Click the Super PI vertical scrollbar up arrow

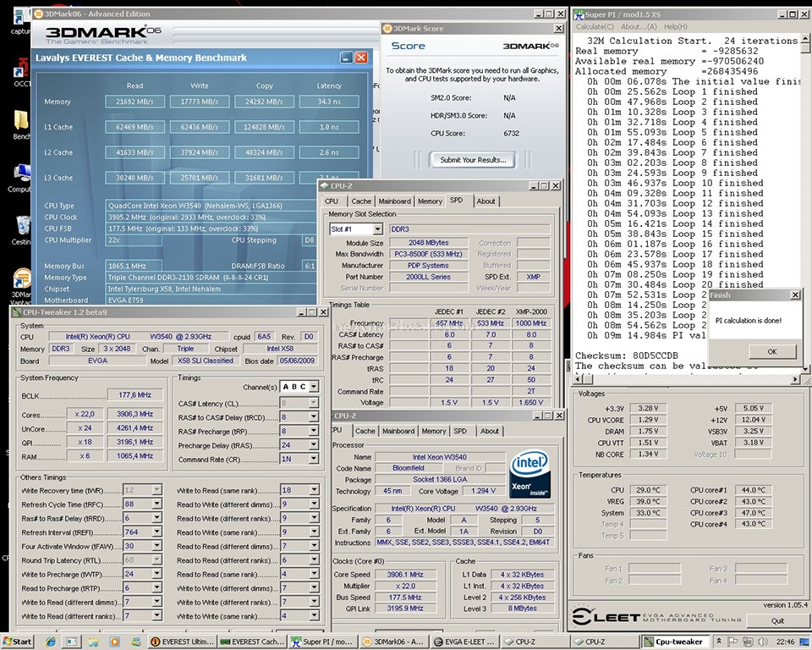805,38
